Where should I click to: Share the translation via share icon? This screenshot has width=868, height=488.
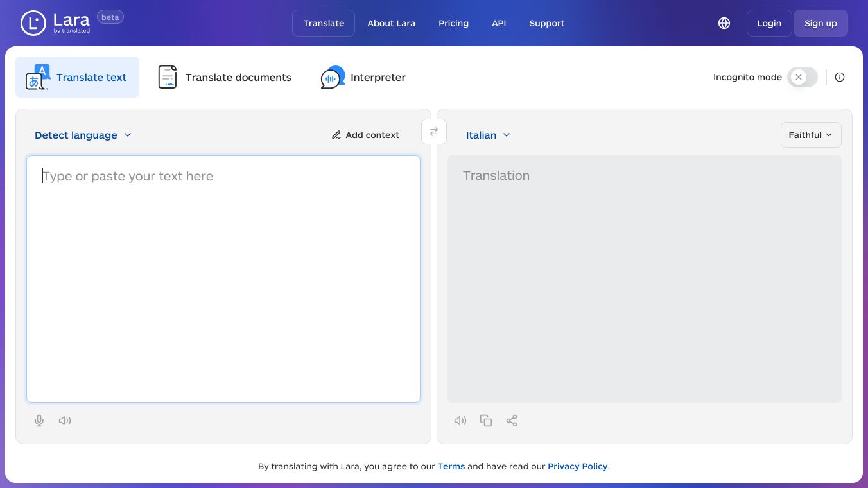(512, 421)
